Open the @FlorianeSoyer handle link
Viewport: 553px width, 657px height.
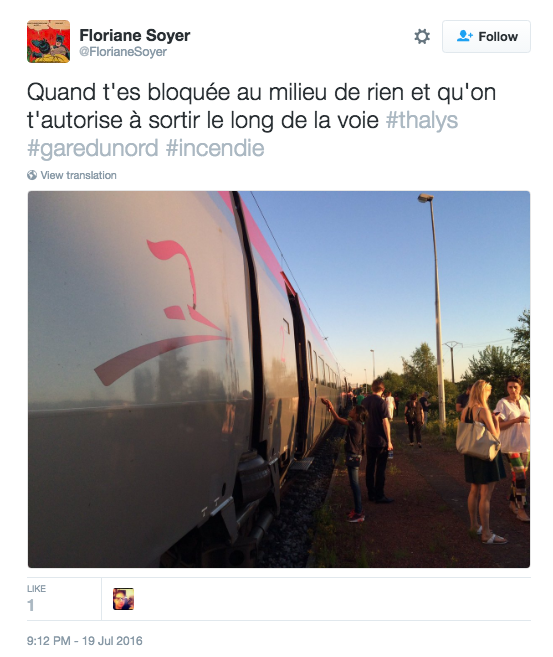point(123,52)
